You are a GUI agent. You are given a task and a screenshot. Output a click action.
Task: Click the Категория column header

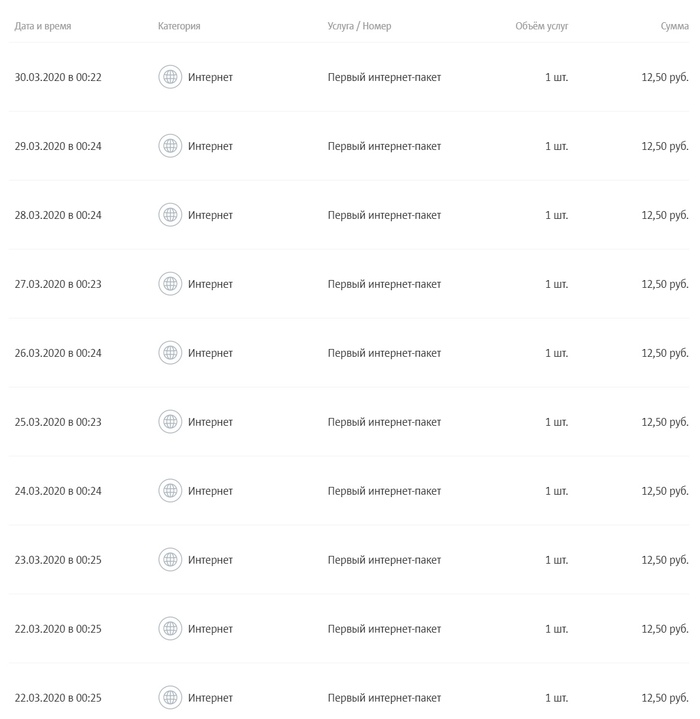(x=179, y=26)
